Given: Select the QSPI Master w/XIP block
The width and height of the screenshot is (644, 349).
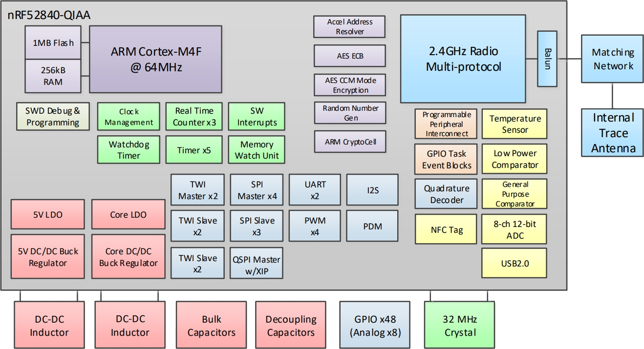Looking at the screenshot, I should coord(257,263).
